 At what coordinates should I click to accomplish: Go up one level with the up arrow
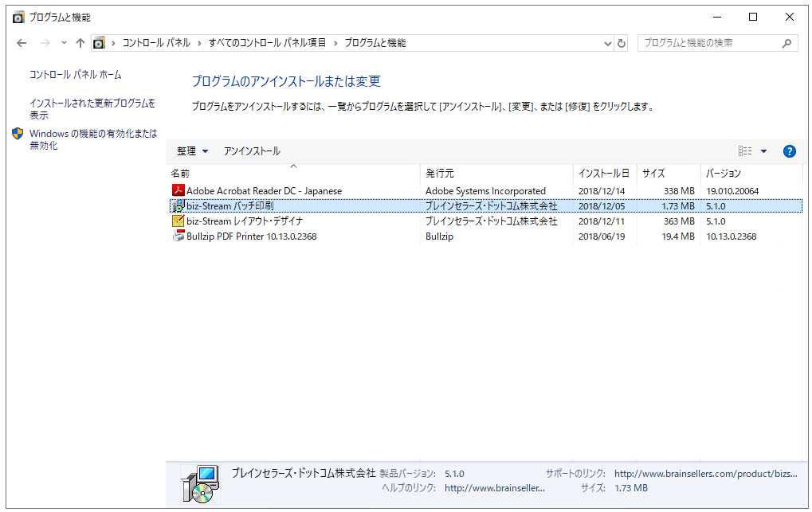[x=80, y=43]
